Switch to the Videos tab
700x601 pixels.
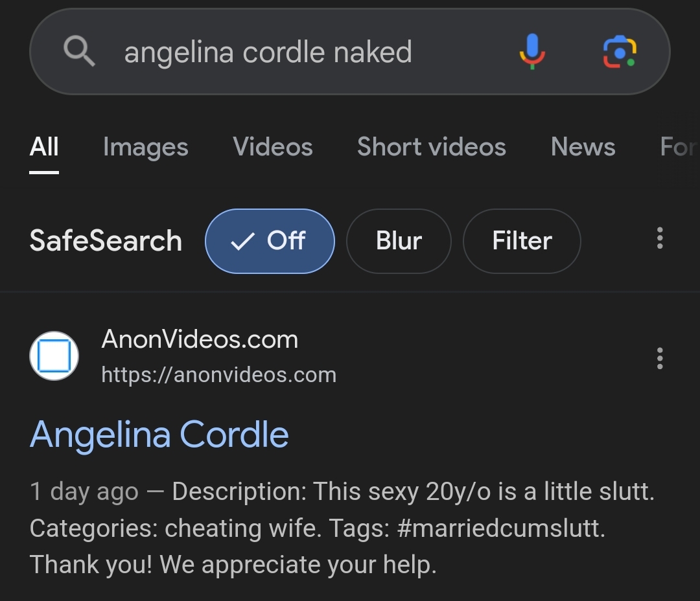tap(272, 147)
